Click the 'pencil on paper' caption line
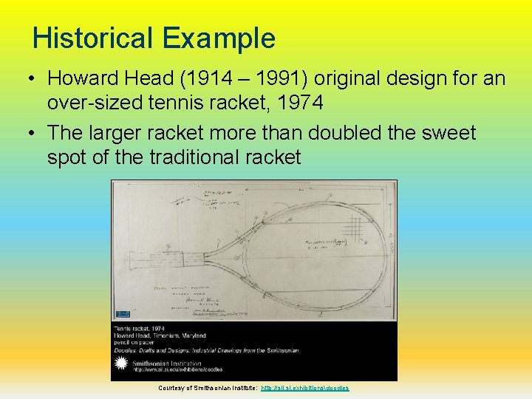Screen dimensions: 532x399 (x=134, y=342)
